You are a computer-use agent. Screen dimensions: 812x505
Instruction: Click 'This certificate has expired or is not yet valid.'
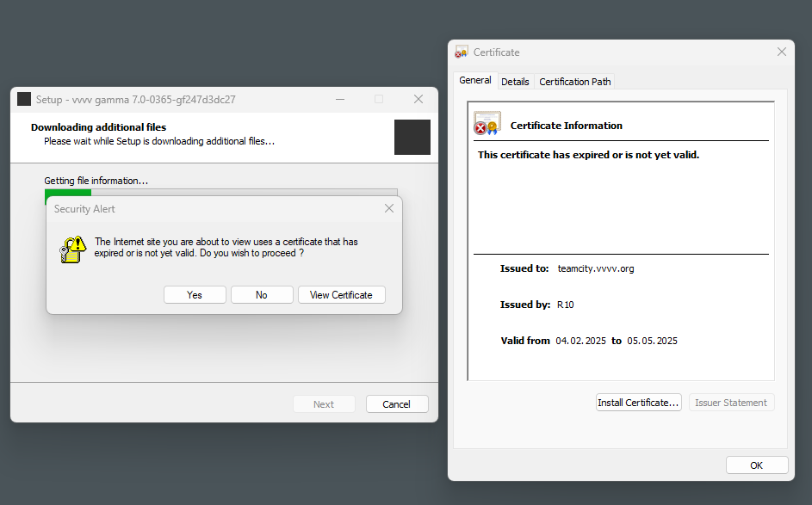click(x=588, y=155)
